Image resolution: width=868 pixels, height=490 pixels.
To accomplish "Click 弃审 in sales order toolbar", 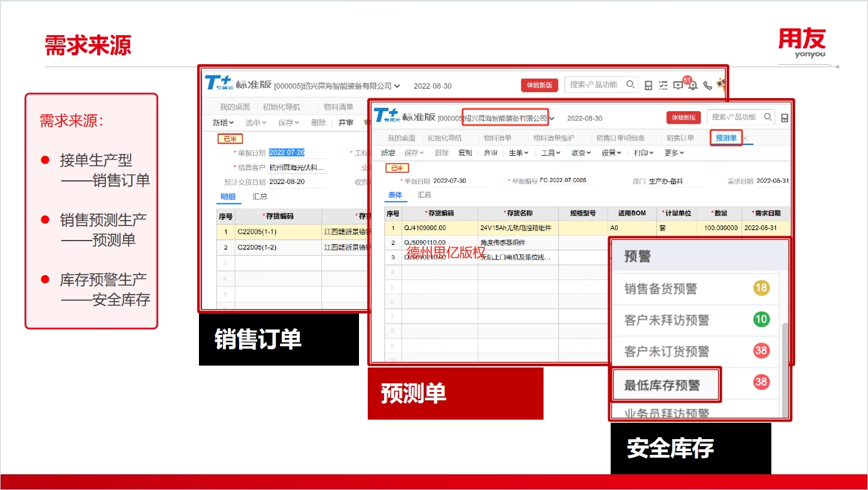I will [346, 122].
